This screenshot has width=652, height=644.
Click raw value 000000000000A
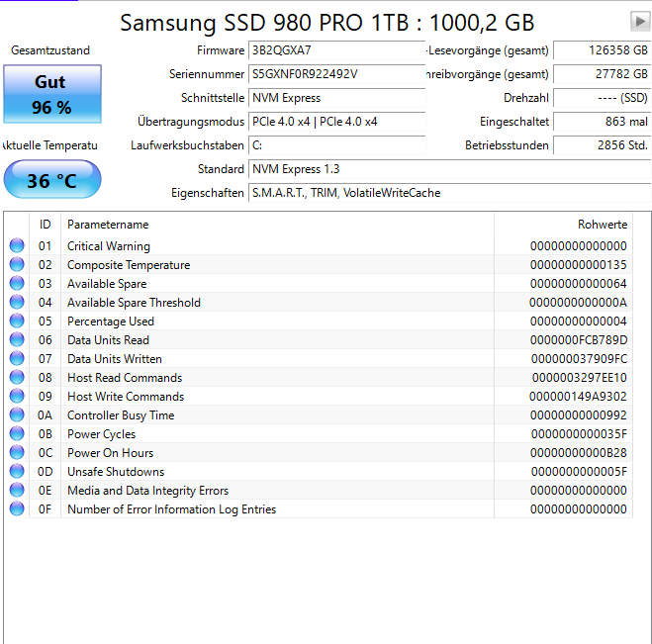click(x=578, y=303)
